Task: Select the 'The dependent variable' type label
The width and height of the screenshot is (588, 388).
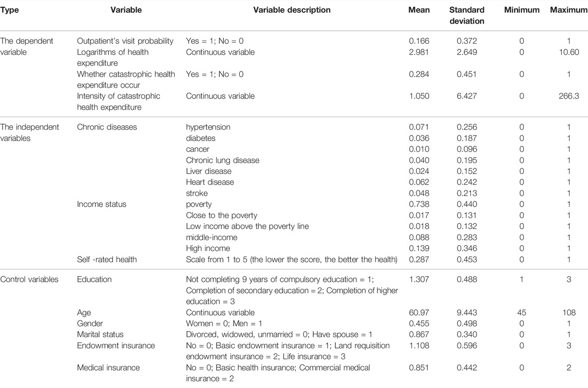Action: (x=27, y=47)
